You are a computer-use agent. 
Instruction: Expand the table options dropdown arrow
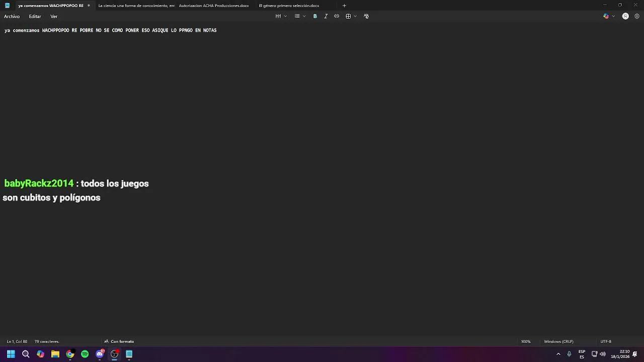point(355,16)
